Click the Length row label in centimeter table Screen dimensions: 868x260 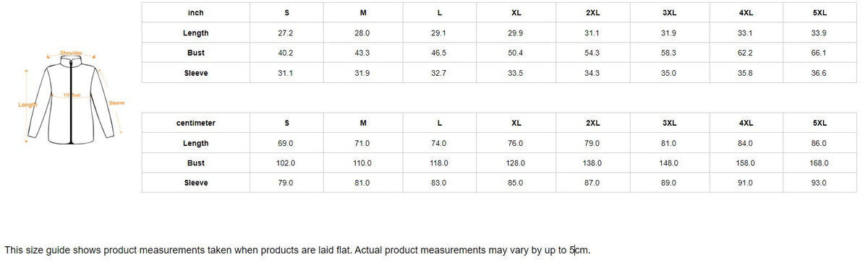click(x=196, y=143)
